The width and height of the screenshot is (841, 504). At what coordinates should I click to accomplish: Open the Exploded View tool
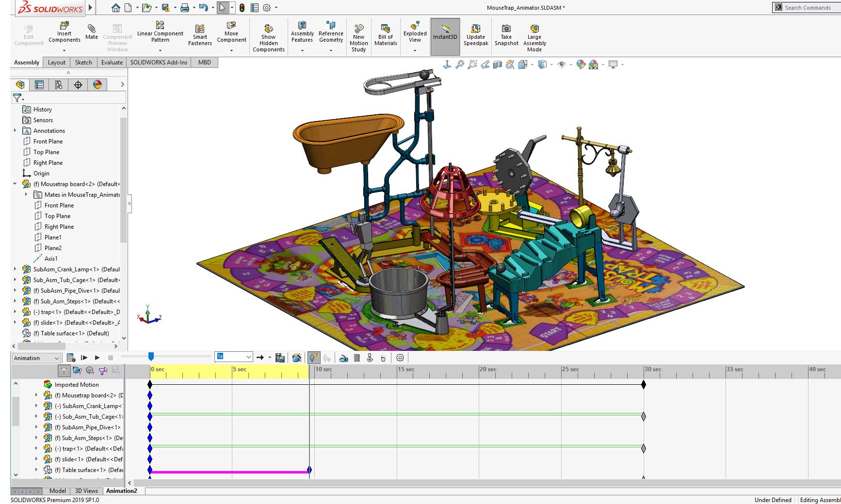[415, 34]
